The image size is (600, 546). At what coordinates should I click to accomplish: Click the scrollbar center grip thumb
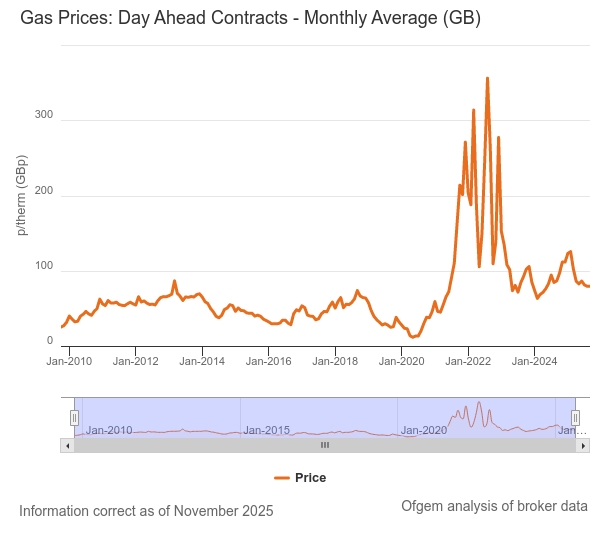pyautogui.click(x=324, y=445)
